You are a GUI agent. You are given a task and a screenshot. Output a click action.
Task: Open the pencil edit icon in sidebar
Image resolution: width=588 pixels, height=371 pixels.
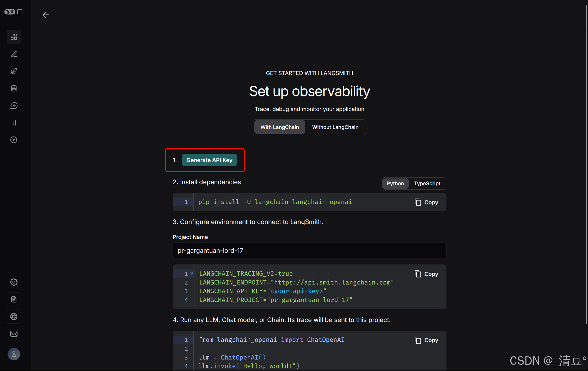14,54
